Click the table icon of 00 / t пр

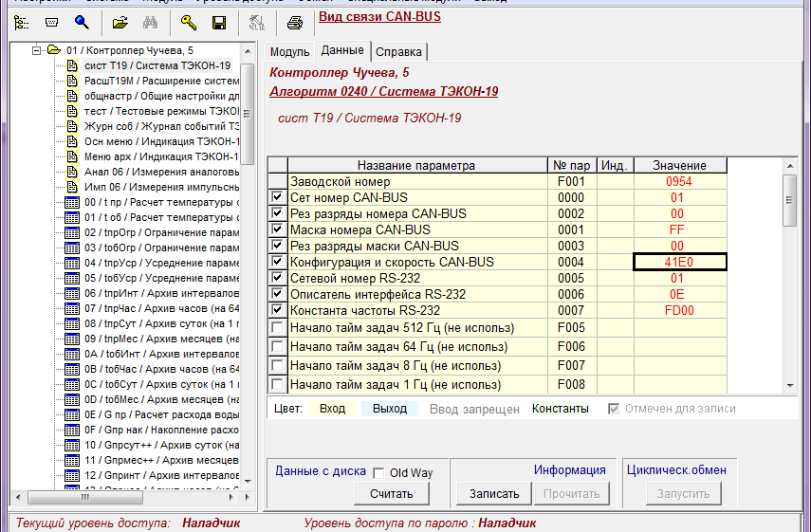[x=72, y=203]
